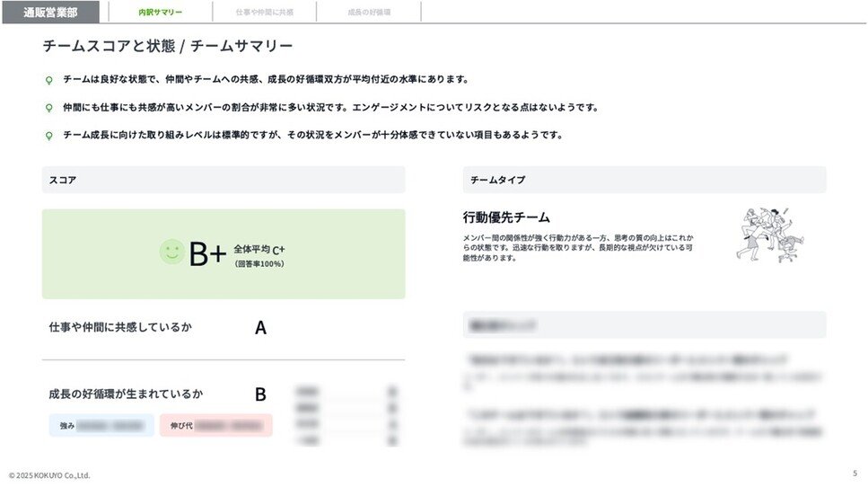Click the 通販営業部 department label
Image resolution: width=868 pixels, height=487 pixels.
click(x=50, y=13)
